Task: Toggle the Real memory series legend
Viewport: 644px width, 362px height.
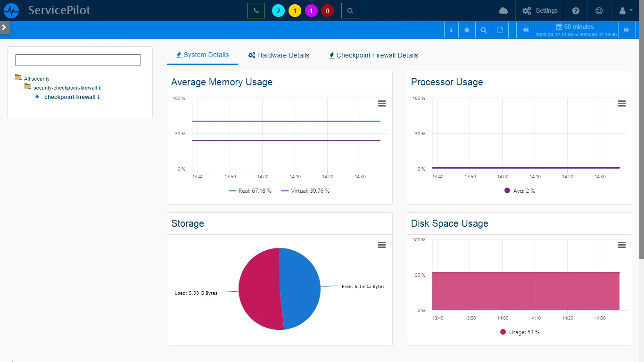Action: (250, 191)
